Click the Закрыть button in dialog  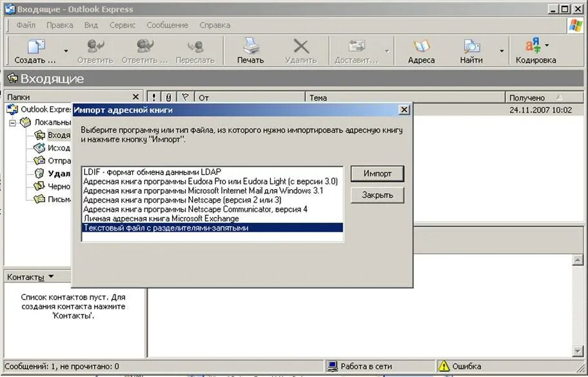click(377, 195)
